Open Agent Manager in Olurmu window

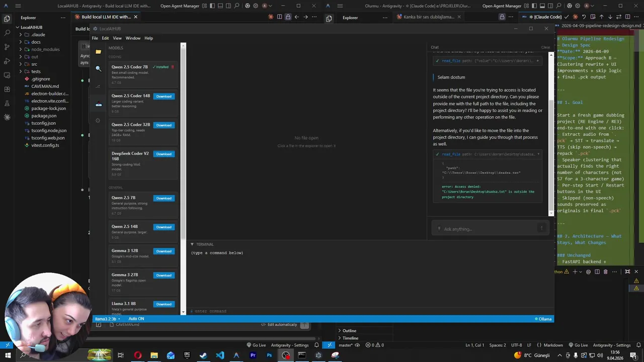[502, 6]
